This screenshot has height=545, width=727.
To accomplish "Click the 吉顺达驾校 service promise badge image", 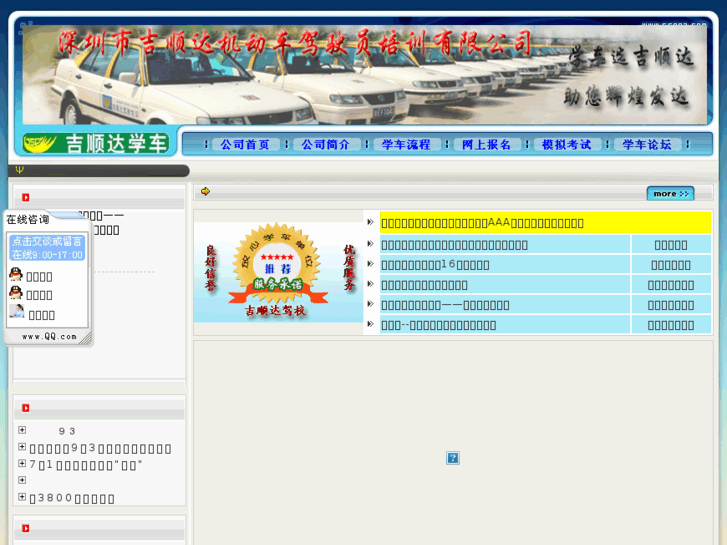I will [278, 272].
